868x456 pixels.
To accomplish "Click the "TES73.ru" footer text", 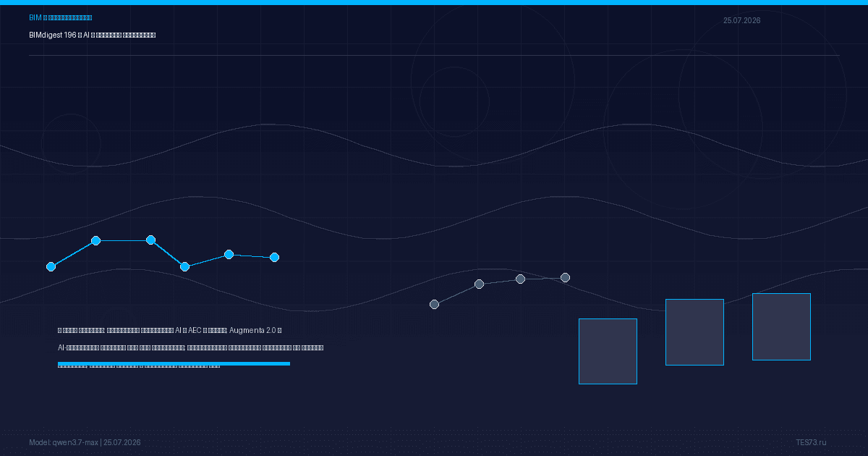I will click(x=811, y=442).
